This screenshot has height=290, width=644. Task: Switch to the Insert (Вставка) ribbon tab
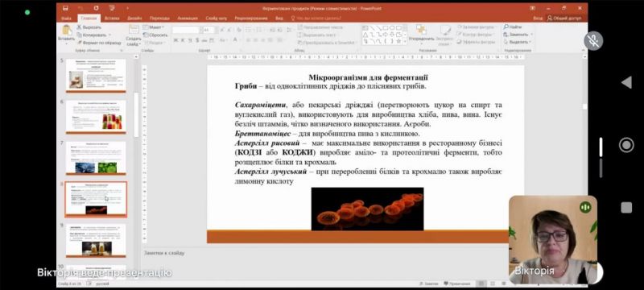click(x=112, y=18)
